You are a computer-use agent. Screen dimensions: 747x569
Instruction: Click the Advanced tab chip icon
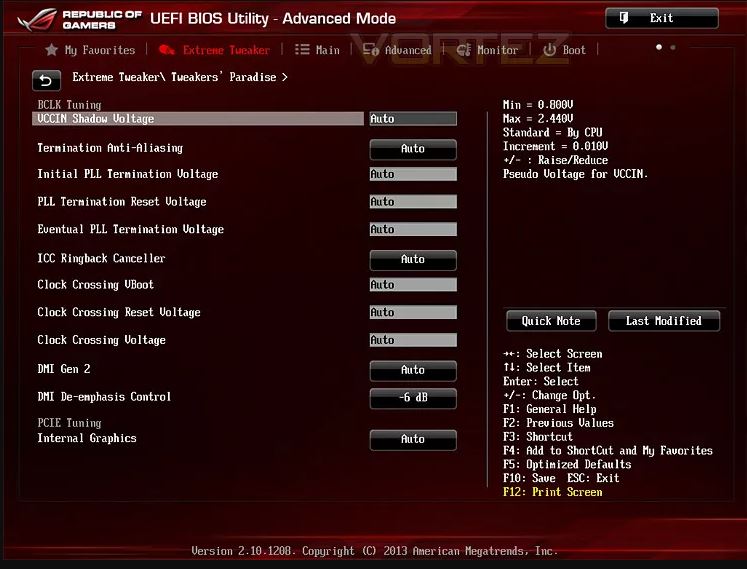(x=371, y=50)
